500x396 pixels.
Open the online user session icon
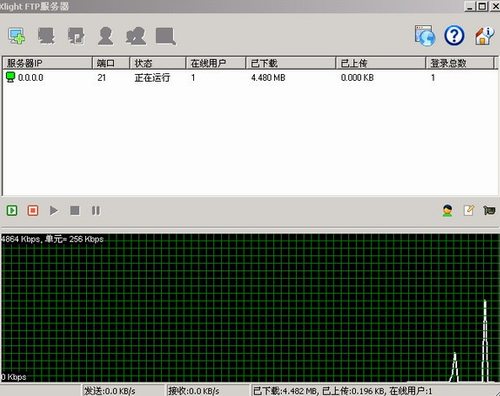click(x=447, y=210)
